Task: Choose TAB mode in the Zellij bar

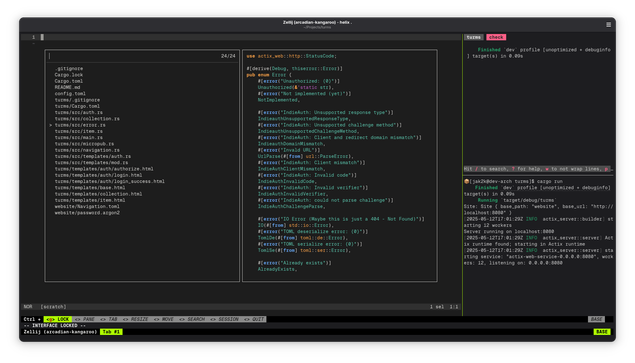Action: [x=109, y=319]
